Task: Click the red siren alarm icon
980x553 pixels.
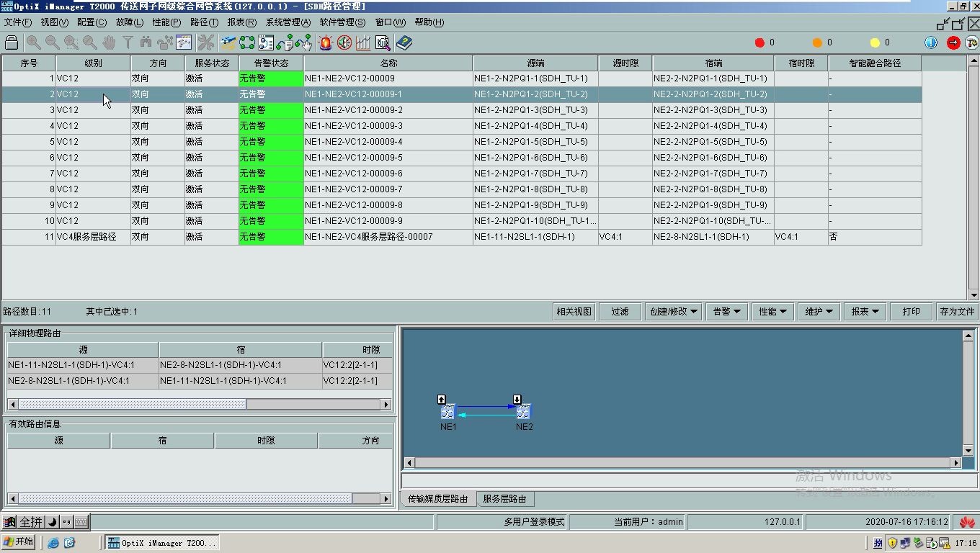Action: click(x=326, y=42)
